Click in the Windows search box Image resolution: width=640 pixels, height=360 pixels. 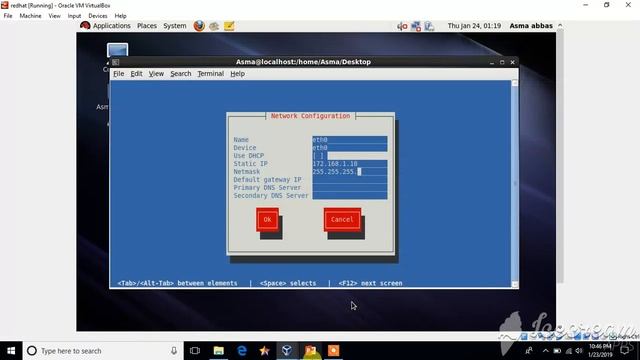(x=104, y=351)
